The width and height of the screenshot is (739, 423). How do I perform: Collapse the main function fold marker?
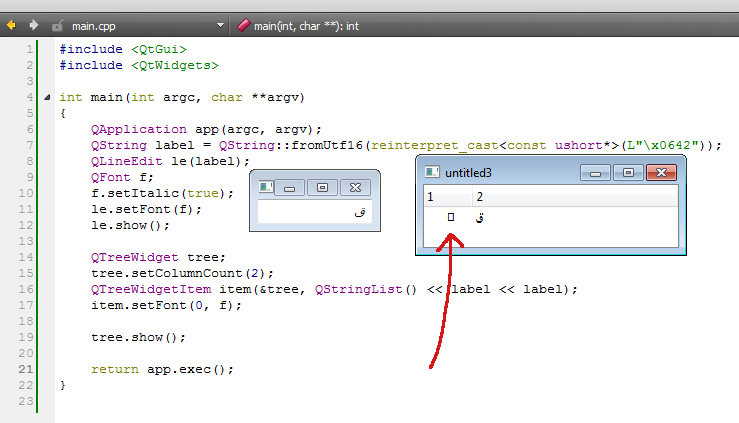click(x=47, y=97)
